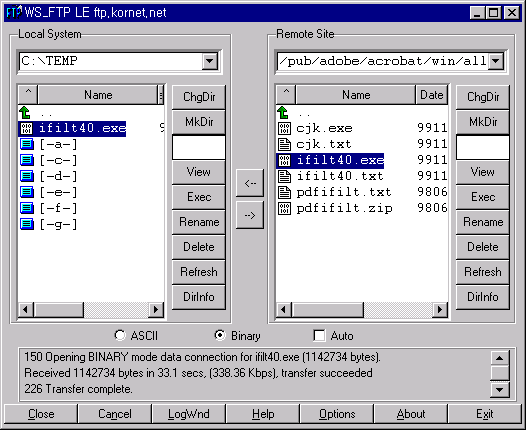The image size is (526, 430).
Task: Click the remote Refresh button
Action: tap(483, 272)
